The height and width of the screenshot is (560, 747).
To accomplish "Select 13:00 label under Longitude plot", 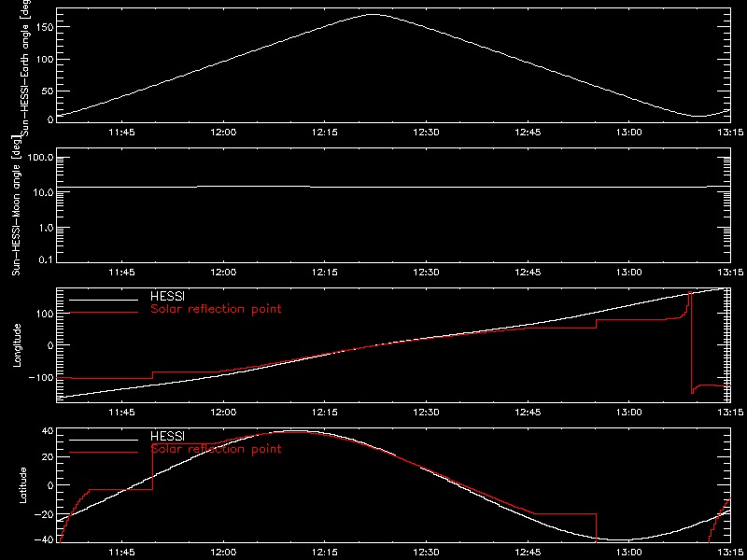I will pyautogui.click(x=629, y=413).
